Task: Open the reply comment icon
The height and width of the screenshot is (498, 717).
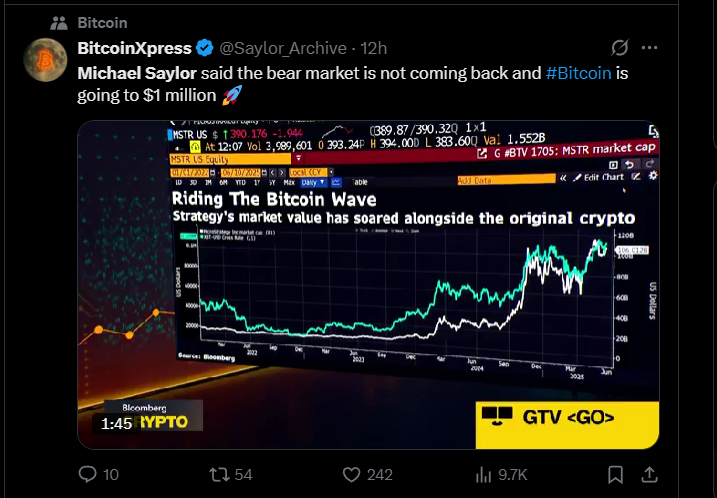Action: [x=87, y=475]
